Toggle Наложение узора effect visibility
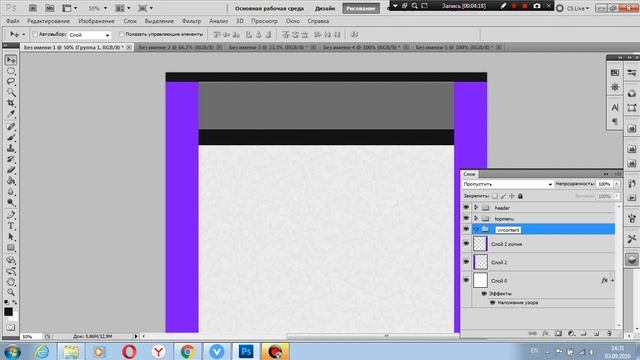Screen dimensions: 640x360 (x=492, y=302)
